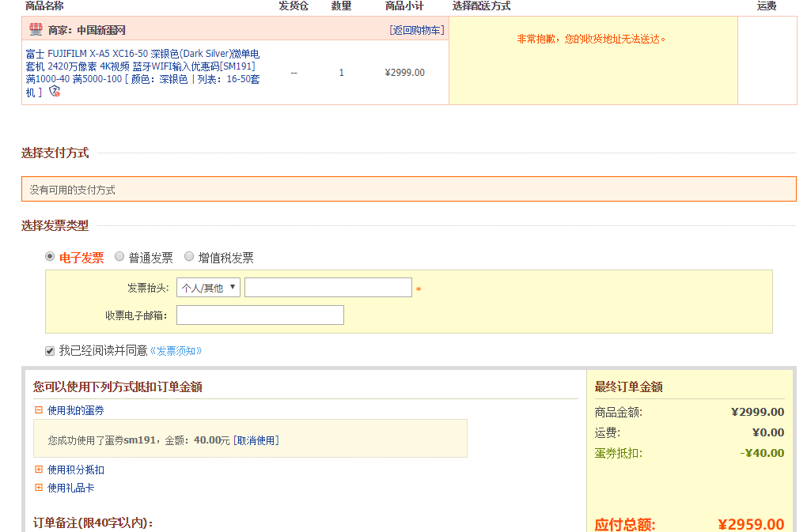The width and height of the screenshot is (807, 532).
Task: Click the 中国新蛋网 merchant name
Action: [100, 30]
